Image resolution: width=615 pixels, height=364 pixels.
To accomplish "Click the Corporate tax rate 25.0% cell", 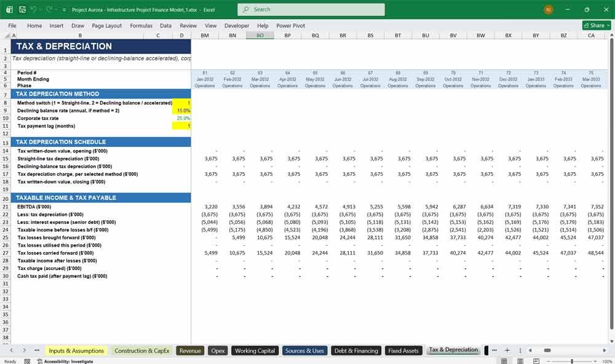I will (181, 118).
